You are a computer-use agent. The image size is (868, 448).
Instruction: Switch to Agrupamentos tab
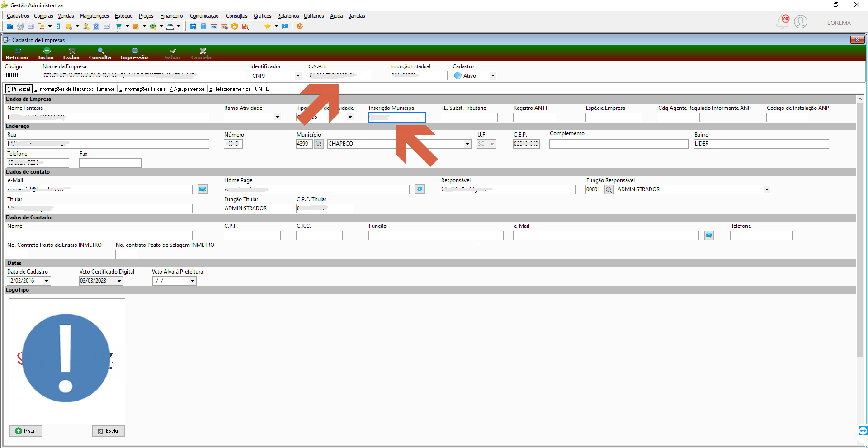(187, 89)
